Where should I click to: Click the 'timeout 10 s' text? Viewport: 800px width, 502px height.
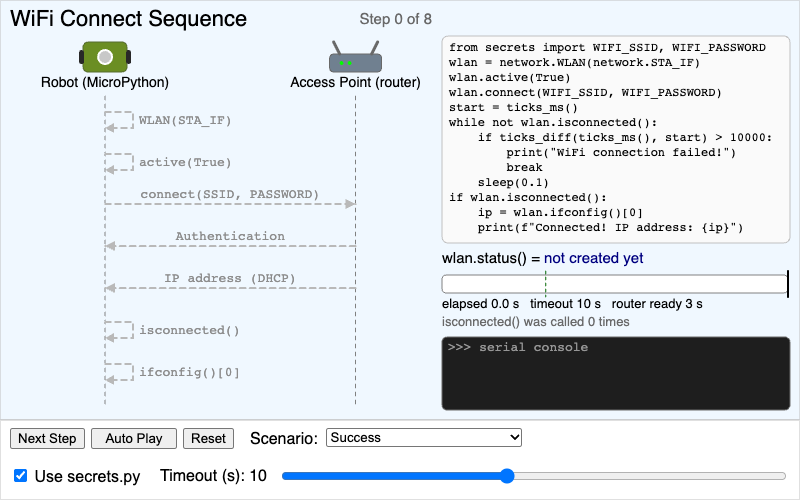point(565,304)
